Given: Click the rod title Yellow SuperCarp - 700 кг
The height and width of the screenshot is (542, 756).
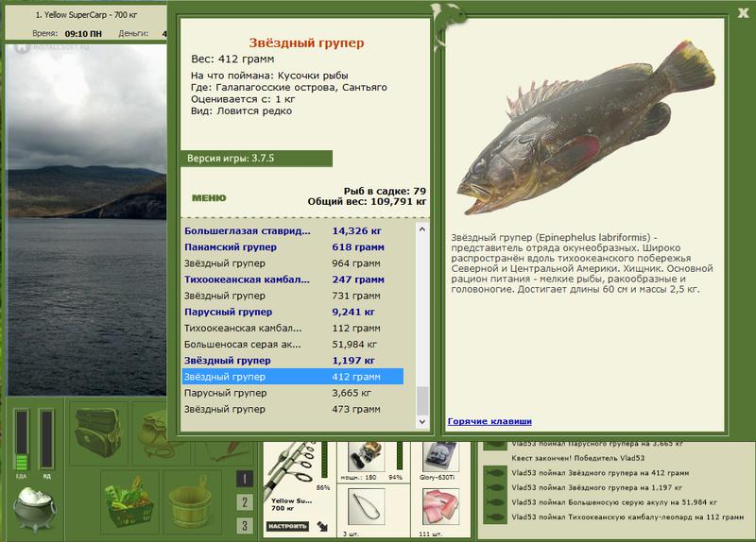Looking at the screenshot, I should (86, 15).
